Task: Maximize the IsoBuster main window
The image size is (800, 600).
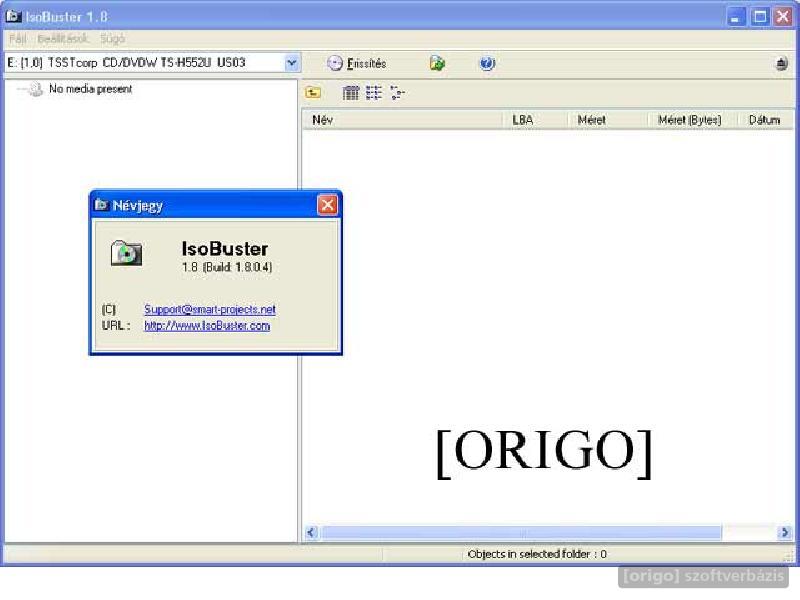Action: [x=760, y=17]
